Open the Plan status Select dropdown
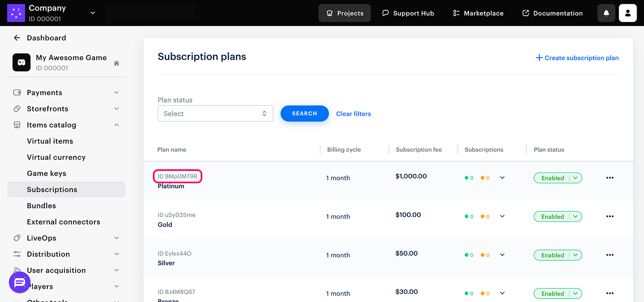The height and width of the screenshot is (302, 644). [215, 113]
